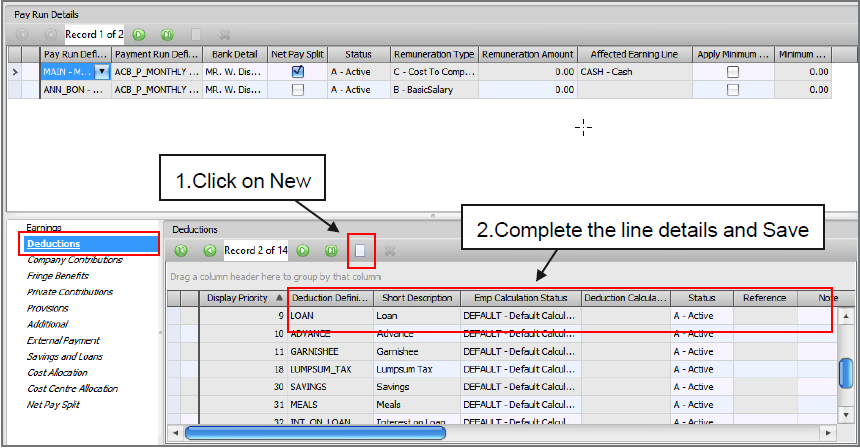This screenshot has height=448, width=860.
Task: Sort by Display Priority column header
Action: (242, 298)
